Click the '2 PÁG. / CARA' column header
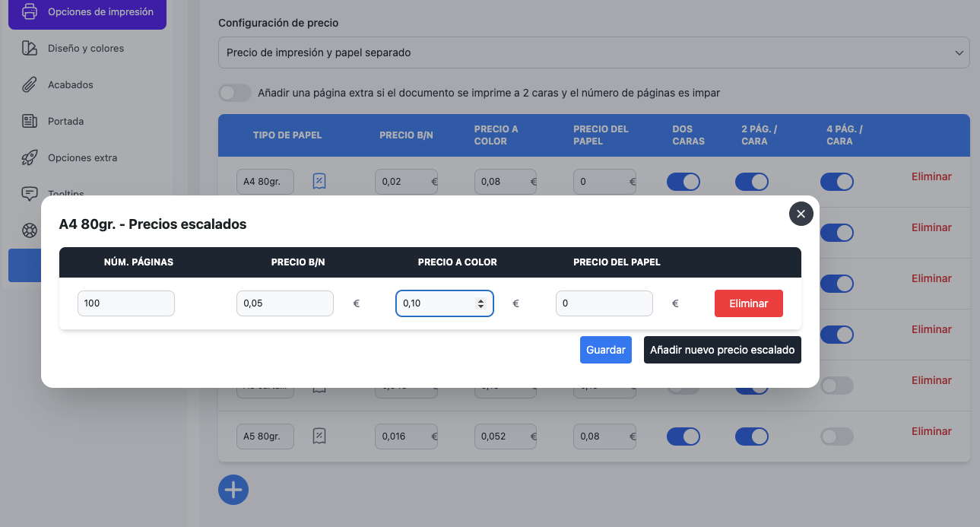 [x=759, y=135]
